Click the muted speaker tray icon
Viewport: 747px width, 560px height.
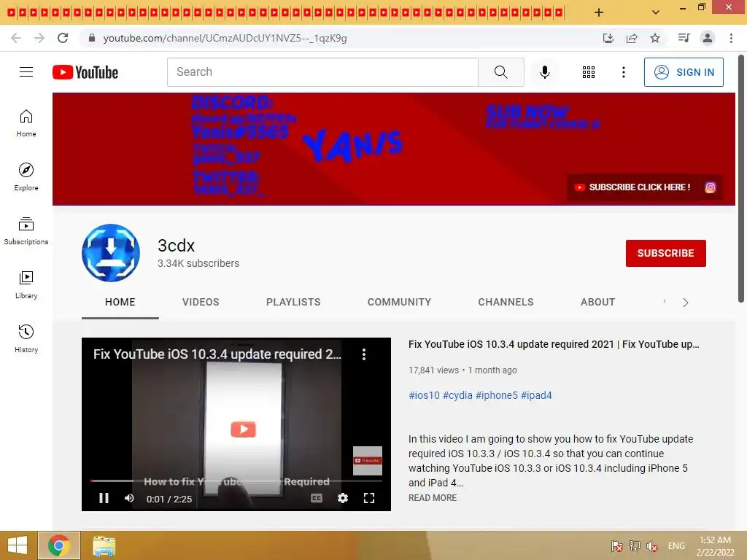point(651,546)
